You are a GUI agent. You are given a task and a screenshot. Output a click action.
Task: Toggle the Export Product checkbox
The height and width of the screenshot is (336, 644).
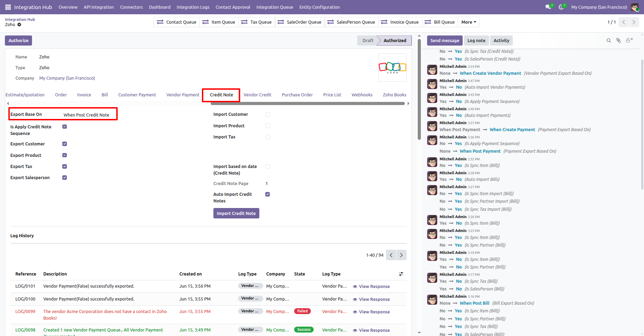64,155
